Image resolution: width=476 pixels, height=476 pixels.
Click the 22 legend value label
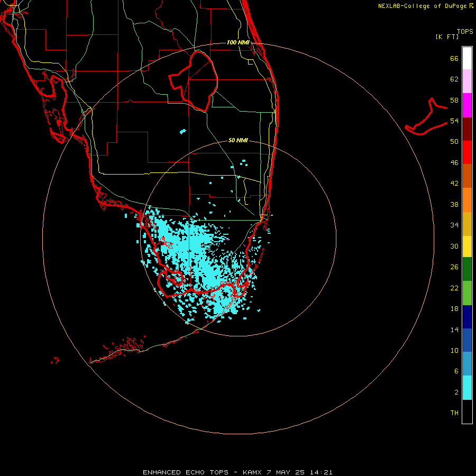coord(454,288)
